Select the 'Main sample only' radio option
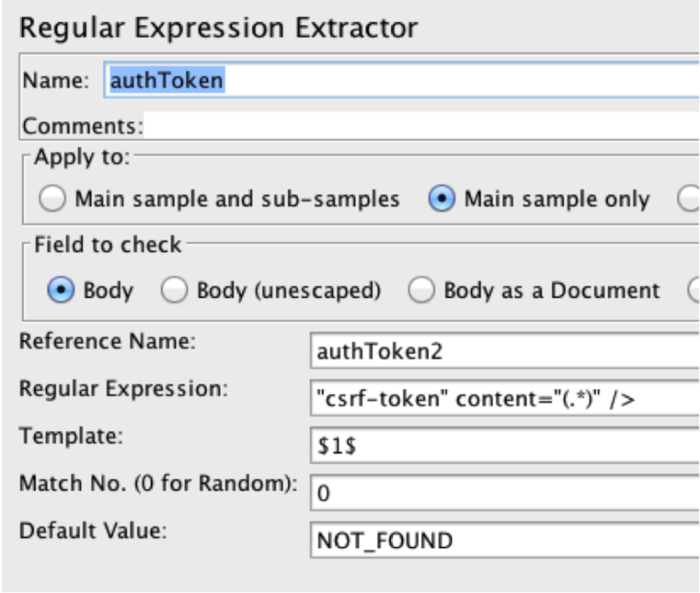The height and width of the screenshot is (593, 700). (x=442, y=199)
